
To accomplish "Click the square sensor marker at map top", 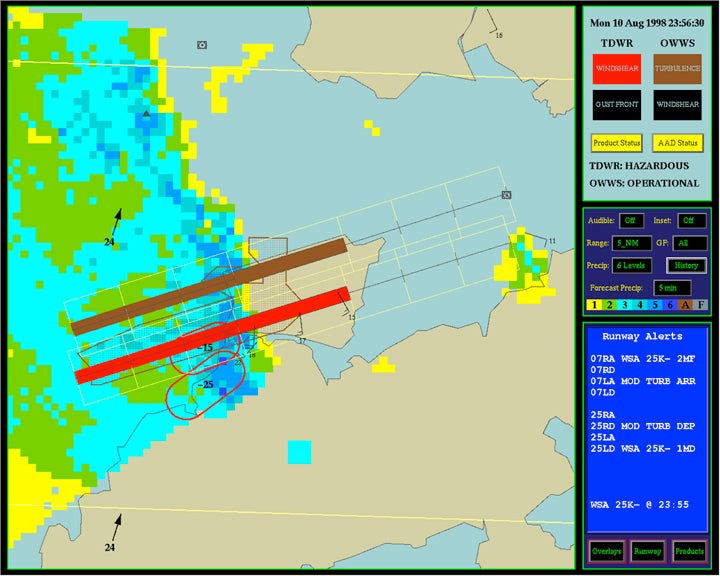I will [202, 45].
